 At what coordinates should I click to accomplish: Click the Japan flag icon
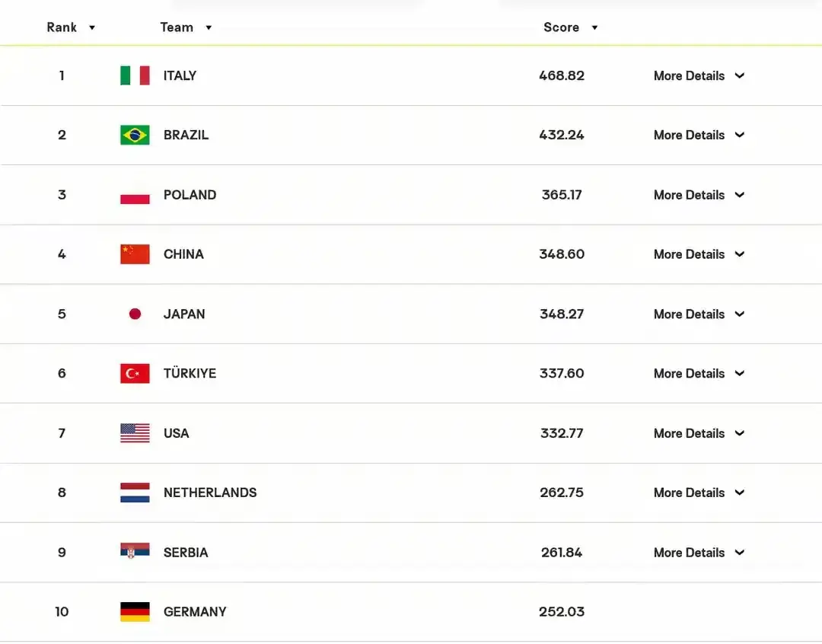tap(135, 314)
